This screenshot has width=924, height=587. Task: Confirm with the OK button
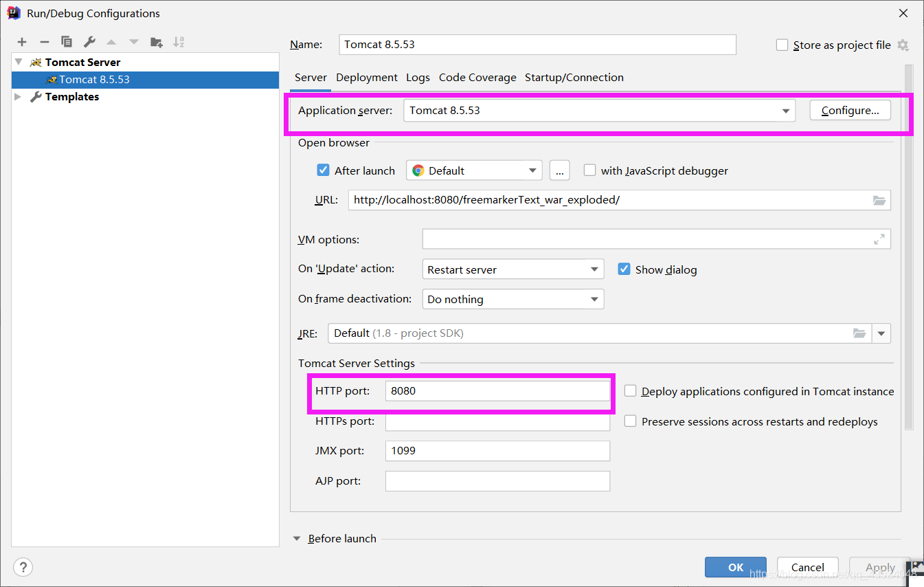click(736, 567)
